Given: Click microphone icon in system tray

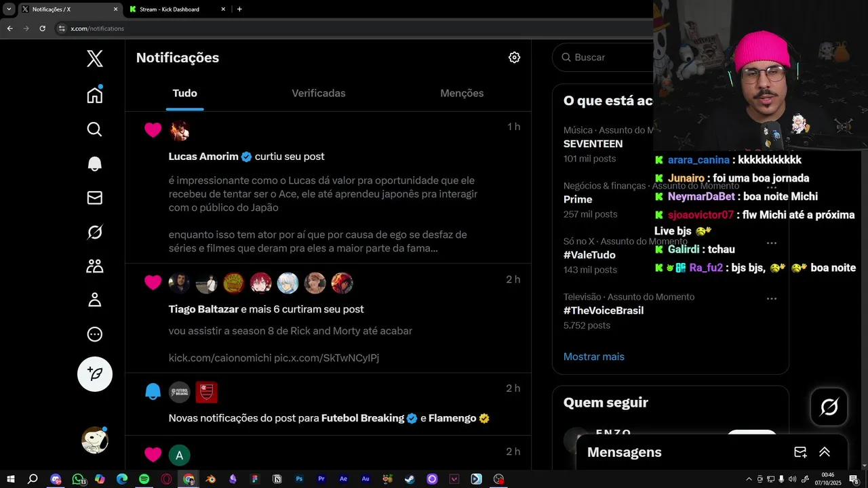Looking at the screenshot, I should 781,479.
